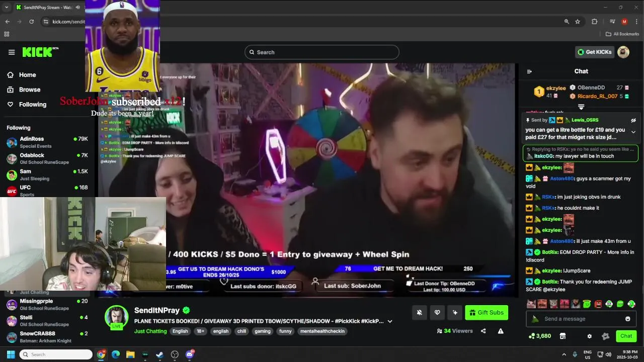The width and height of the screenshot is (644, 362).
Task: Click the Kick search field
Action: [x=322, y=52]
